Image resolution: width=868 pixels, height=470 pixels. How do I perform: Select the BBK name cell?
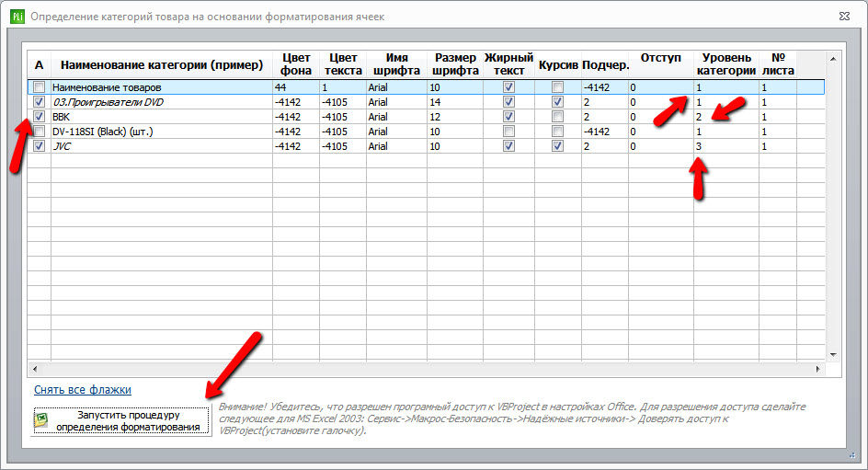tap(162, 117)
